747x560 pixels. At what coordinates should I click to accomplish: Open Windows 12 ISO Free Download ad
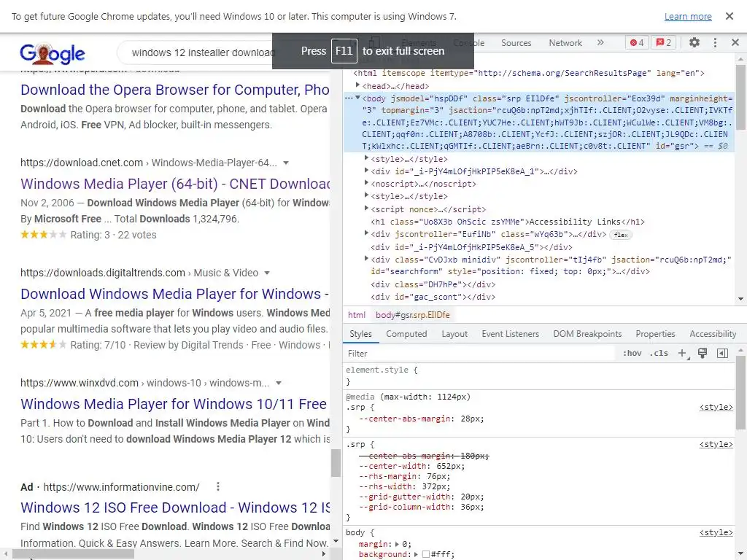pos(175,507)
